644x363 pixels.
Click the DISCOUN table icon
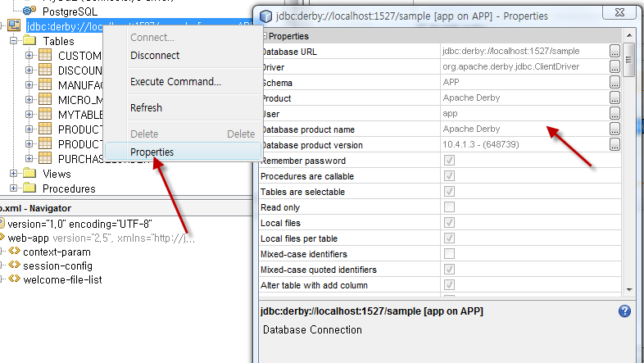(x=45, y=70)
